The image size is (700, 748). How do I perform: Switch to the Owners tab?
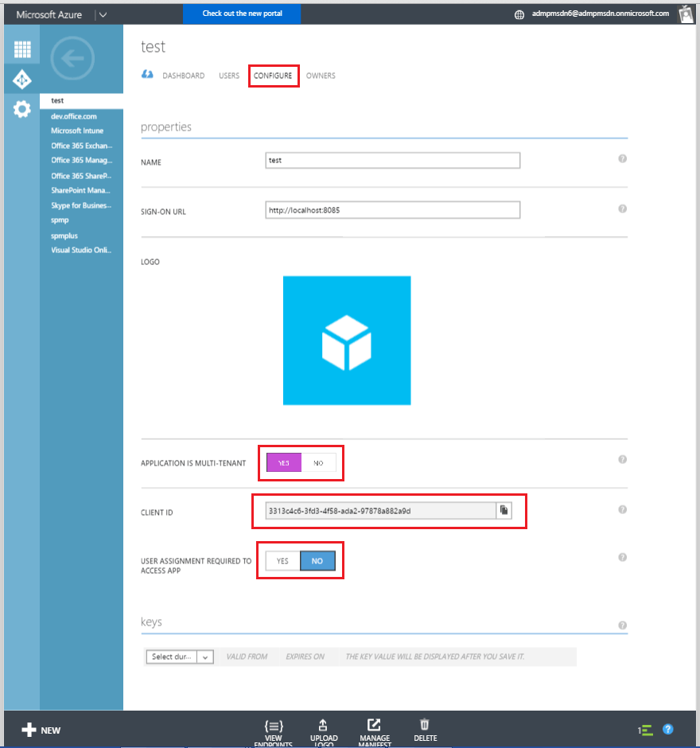(x=321, y=76)
